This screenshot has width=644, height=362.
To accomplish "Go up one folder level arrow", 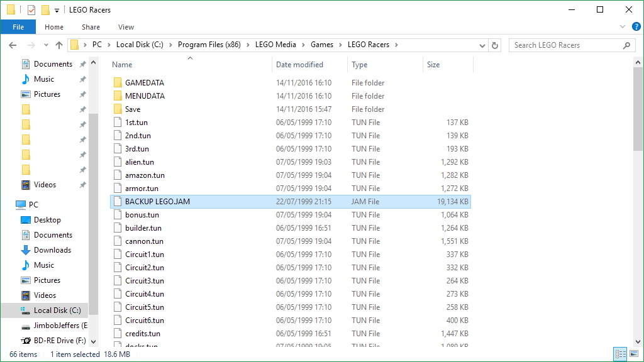I will 59,45.
